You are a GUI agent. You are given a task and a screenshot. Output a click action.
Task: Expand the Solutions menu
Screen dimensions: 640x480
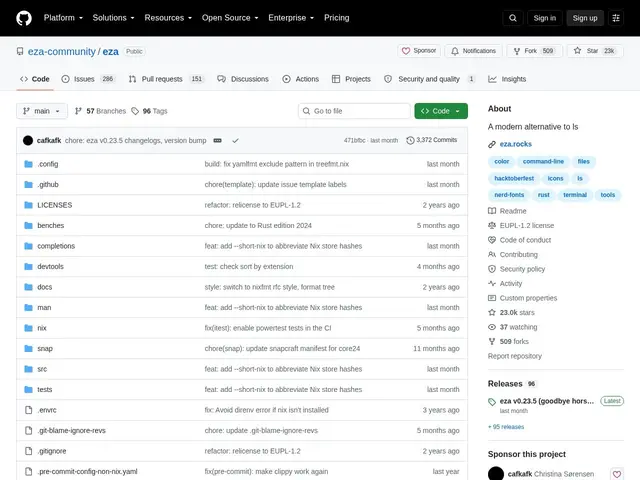tap(113, 18)
